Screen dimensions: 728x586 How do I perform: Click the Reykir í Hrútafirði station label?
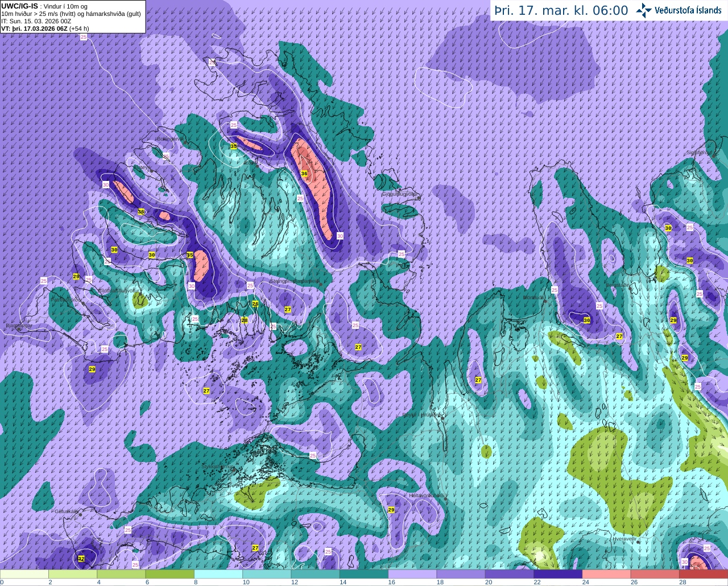click(422, 415)
